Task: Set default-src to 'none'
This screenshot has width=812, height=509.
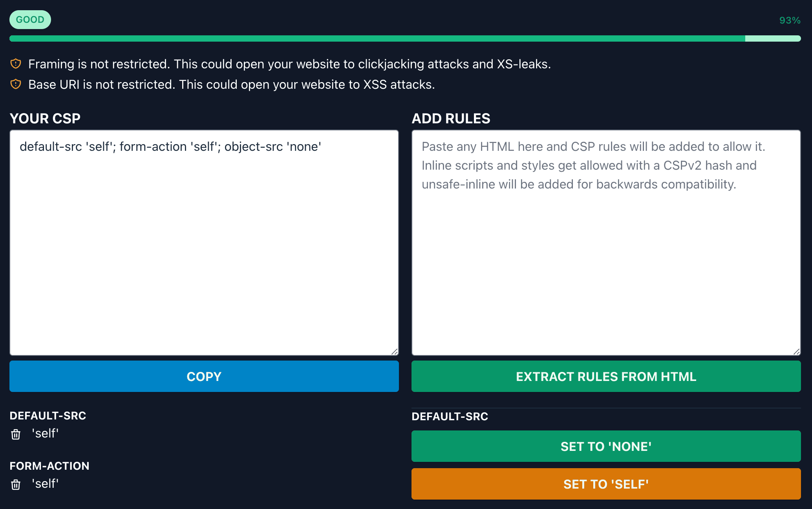Action: click(606, 446)
